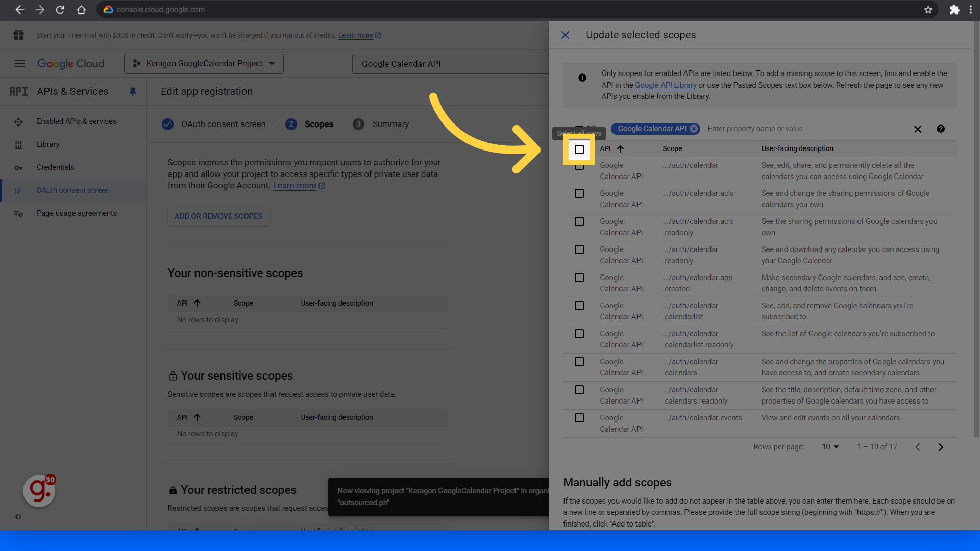This screenshot has width=980, height=551.
Task: Reload the page
Action: (x=60, y=10)
